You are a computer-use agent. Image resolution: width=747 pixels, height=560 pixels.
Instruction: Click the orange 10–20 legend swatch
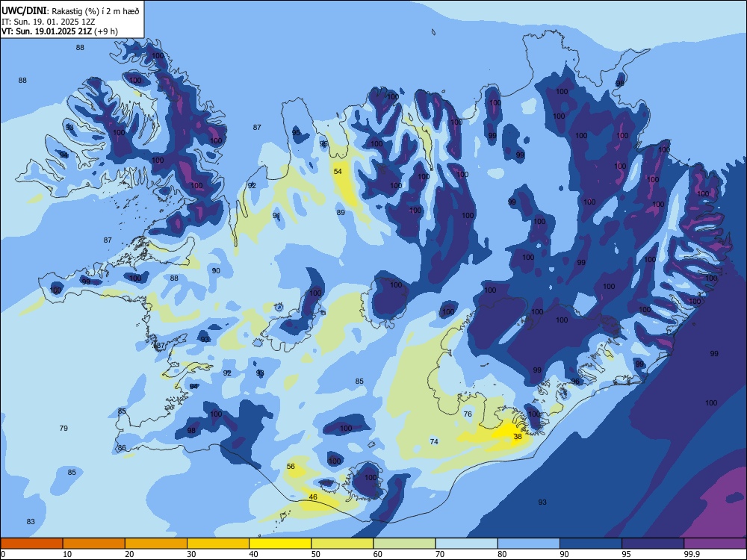[x=94, y=544]
